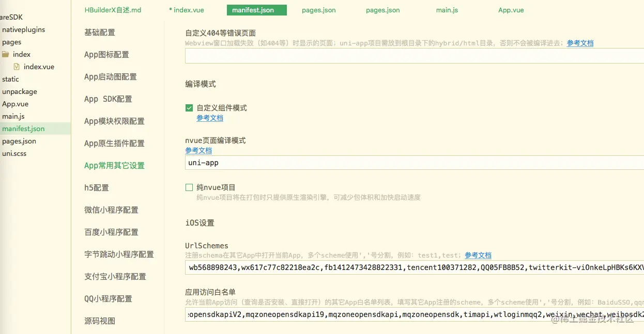The width and height of the screenshot is (644, 334).
Task: Switch to index.vue editor tab
Action: tap(186, 10)
